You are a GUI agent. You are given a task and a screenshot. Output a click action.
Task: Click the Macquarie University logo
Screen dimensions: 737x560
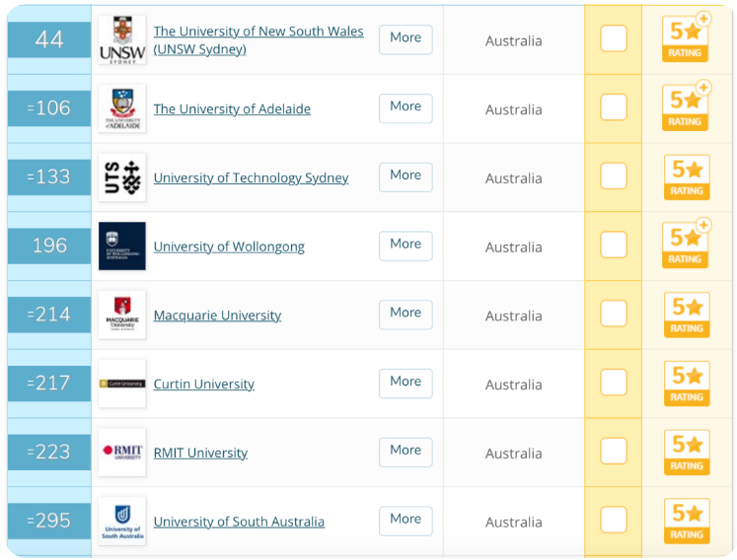(x=122, y=315)
